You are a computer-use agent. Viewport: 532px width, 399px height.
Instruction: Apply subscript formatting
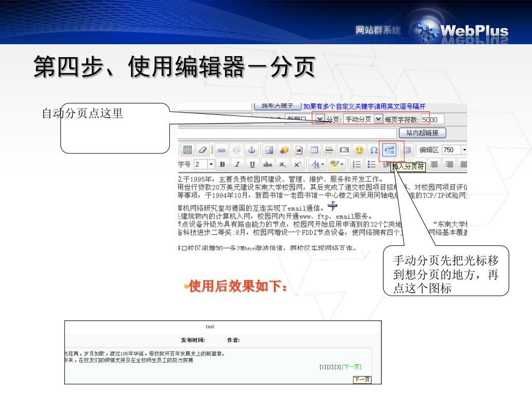(x=282, y=165)
